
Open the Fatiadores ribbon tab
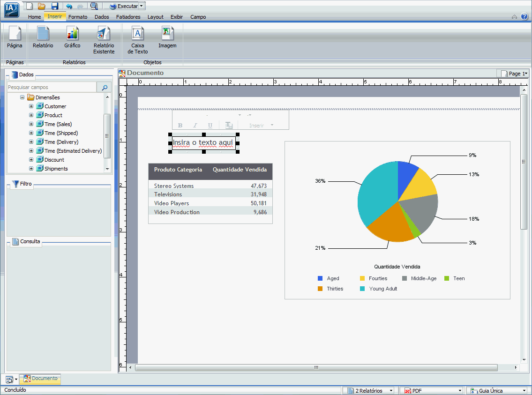pos(128,16)
